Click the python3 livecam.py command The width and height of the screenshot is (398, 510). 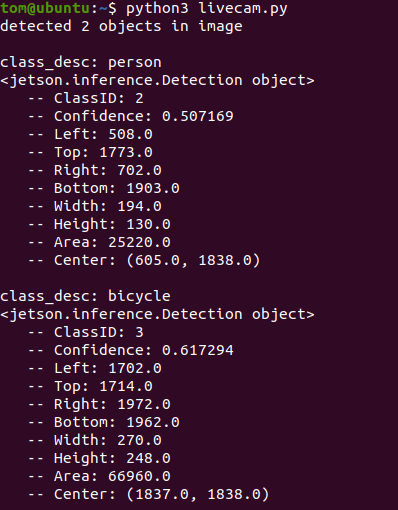[x=206, y=9]
